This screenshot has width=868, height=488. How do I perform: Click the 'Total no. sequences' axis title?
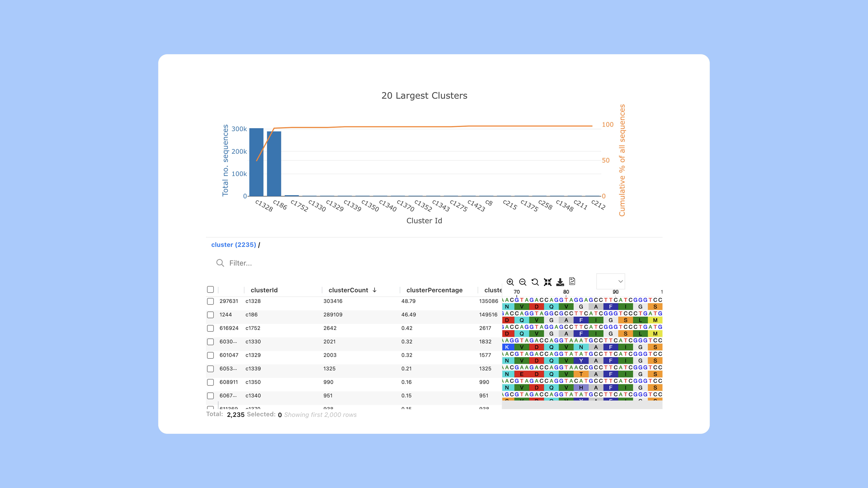[x=225, y=160]
